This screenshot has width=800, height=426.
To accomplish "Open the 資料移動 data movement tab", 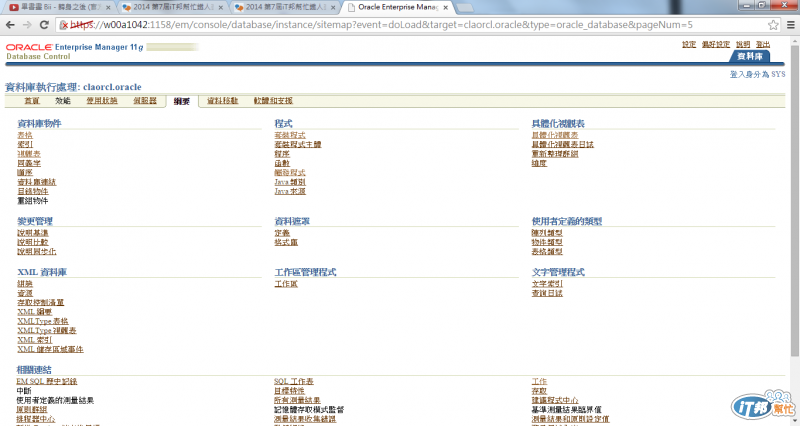I will point(222,101).
